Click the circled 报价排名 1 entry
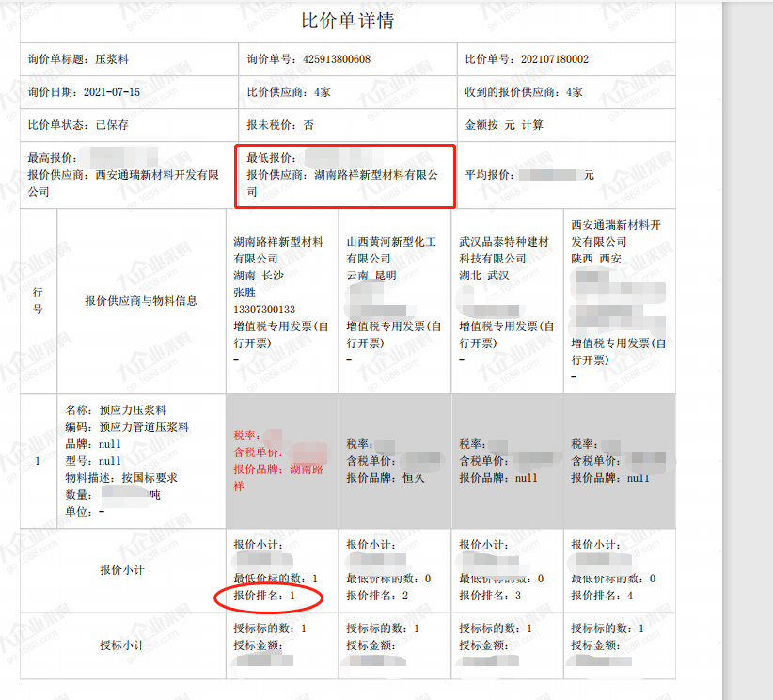Viewport: 773px width, 700px height. point(266,596)
